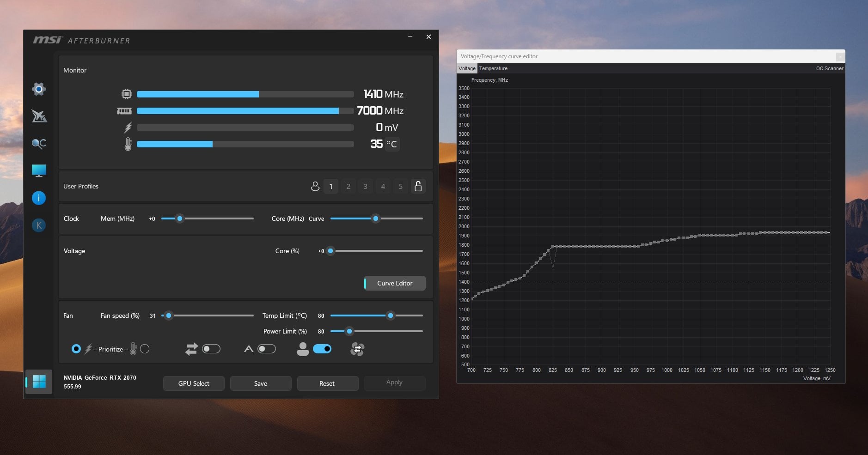Click the thermometer icon in Monitor
The image size is (868, 455).
point(128,144)
